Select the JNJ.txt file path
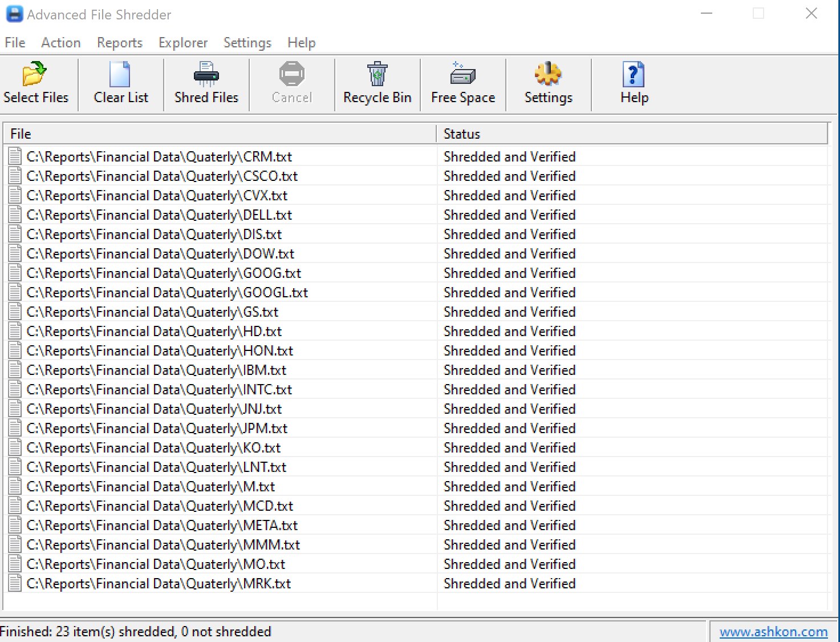This screenshot has height=642, width=840. coord(154,409)
